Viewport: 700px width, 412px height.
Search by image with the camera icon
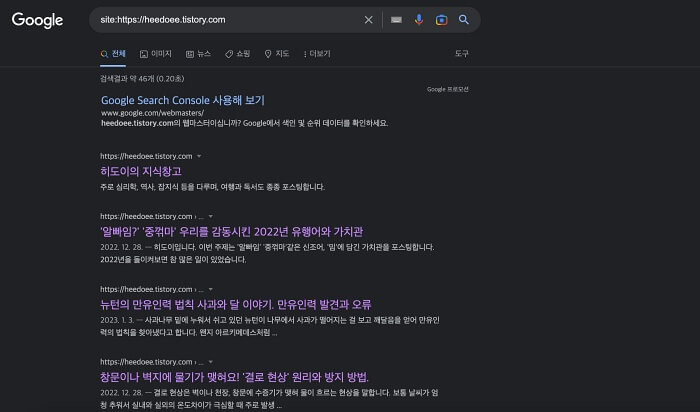click(442, 20)
